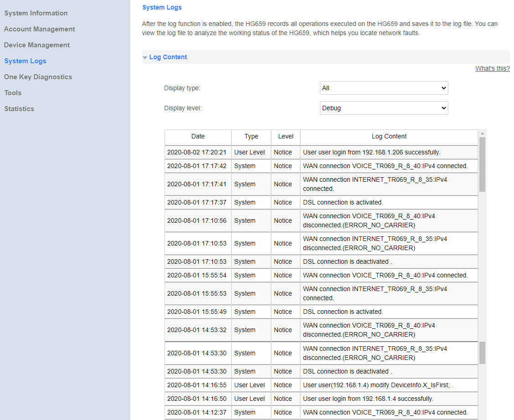
Task: Click Notice level in 17:20:21 row
Action: point(286,152)
